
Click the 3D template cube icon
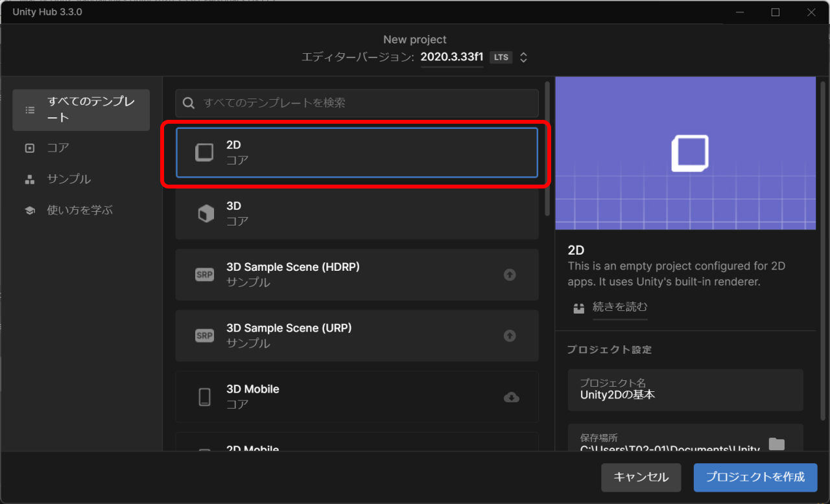(206, 214)
